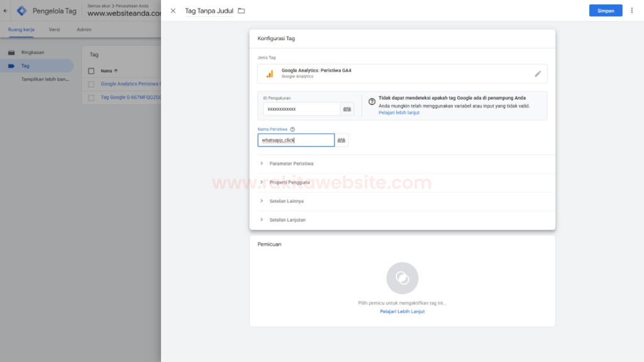This screenshot has width=644, height=362.
Task: Switch to the Versi tab
Action: pos(54,30)
